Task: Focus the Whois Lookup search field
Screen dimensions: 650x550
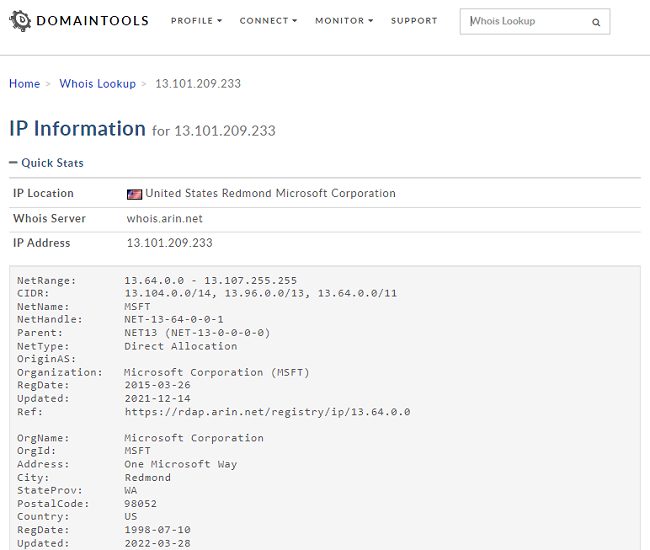Action: click(x=535, y=22)
